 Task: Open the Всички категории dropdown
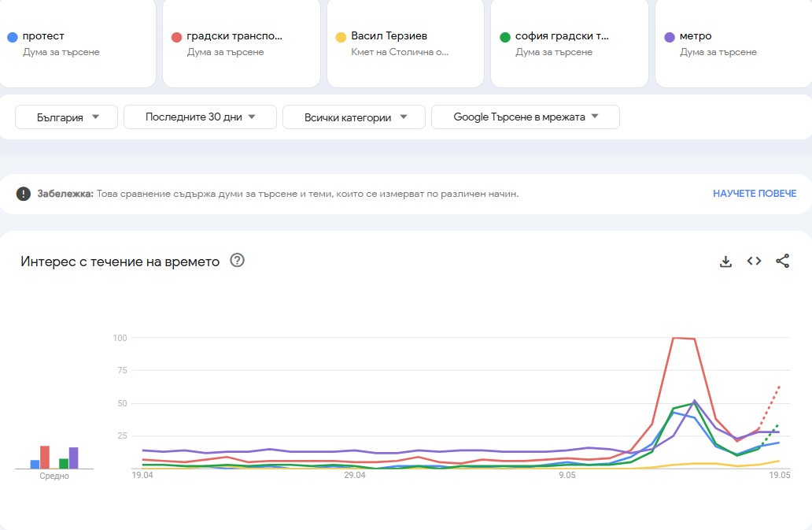[353, 116]
